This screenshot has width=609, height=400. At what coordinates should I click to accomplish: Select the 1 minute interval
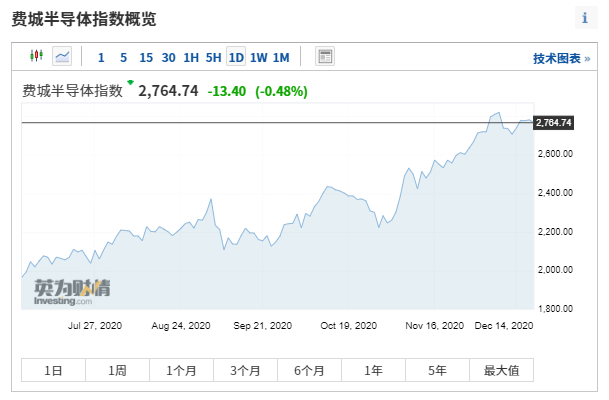click(x=101, y=57)
